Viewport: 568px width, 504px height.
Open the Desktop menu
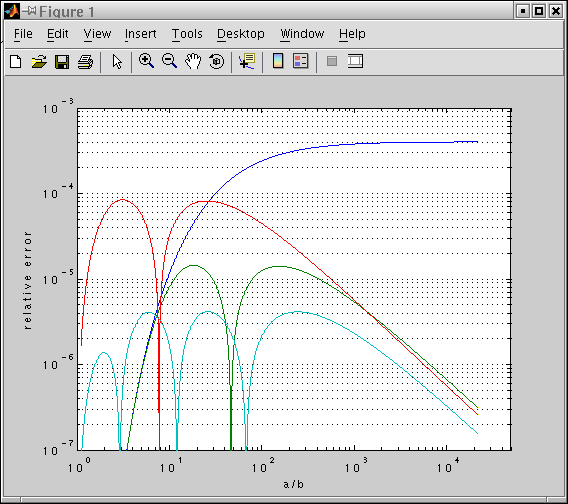click(241, 34)
